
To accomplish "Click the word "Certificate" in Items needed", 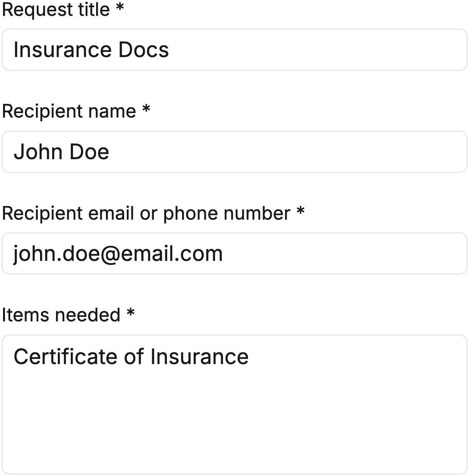I will tap(66, 357).
